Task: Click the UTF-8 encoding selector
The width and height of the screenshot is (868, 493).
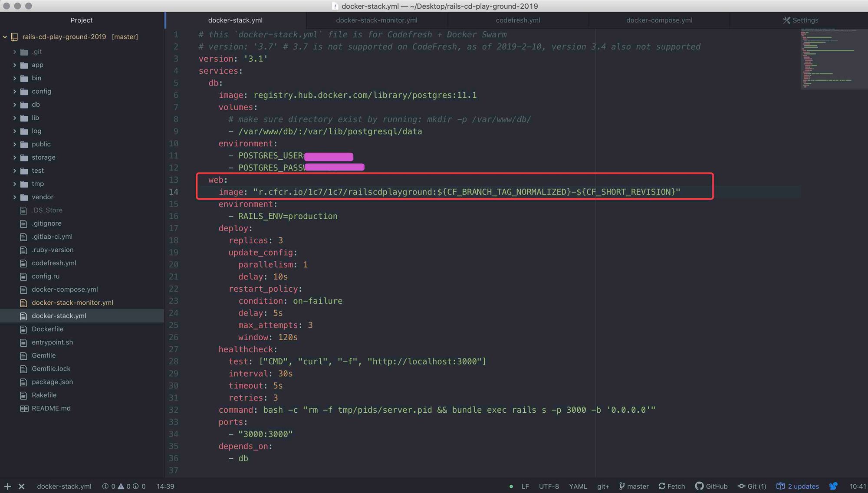Action: [x=549, y=486]
